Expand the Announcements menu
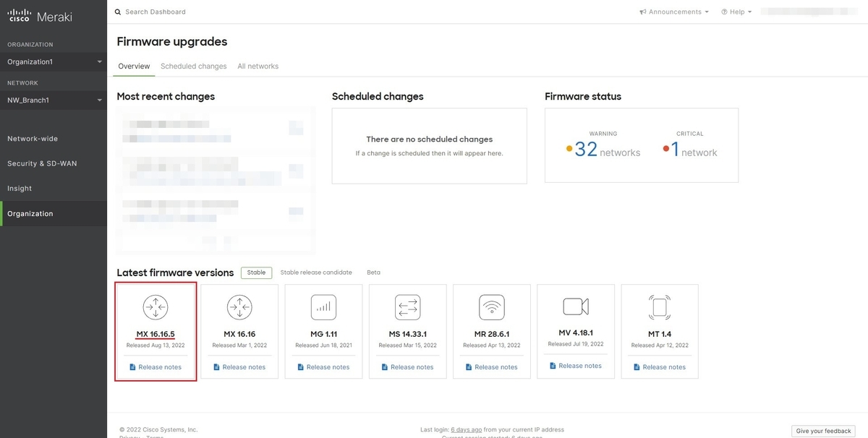The width and height of the screenshot is (868, 438). click(674, 12)
